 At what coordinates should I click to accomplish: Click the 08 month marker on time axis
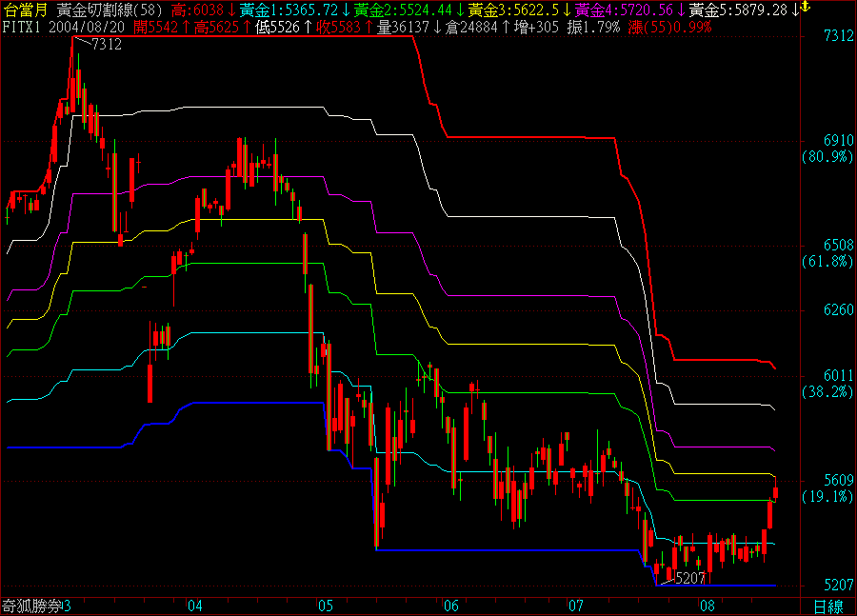pos(707,605)
